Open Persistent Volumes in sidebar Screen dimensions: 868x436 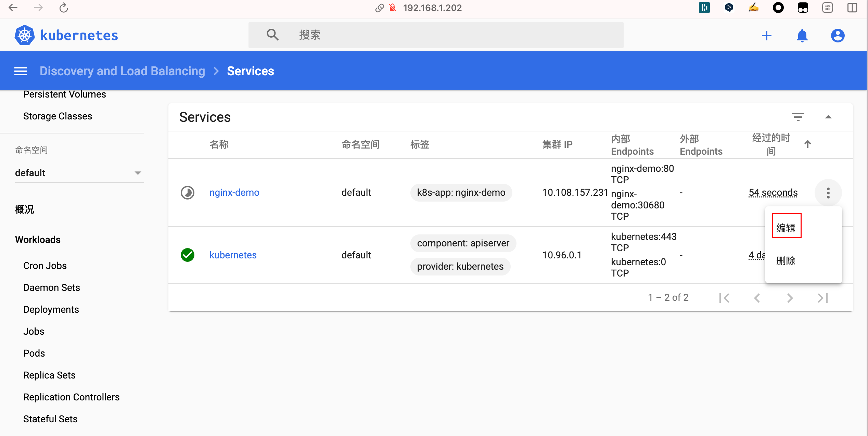[65, 94]
